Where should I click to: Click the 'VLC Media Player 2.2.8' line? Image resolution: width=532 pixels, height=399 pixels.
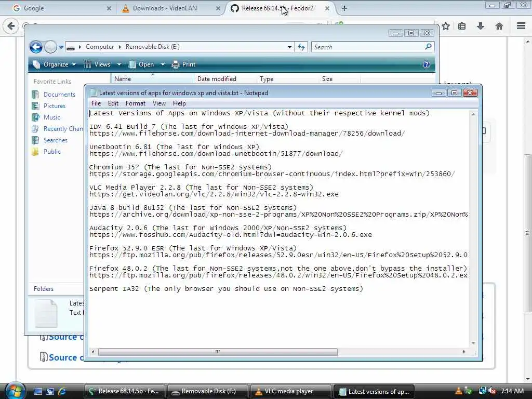tap(201, 187)
